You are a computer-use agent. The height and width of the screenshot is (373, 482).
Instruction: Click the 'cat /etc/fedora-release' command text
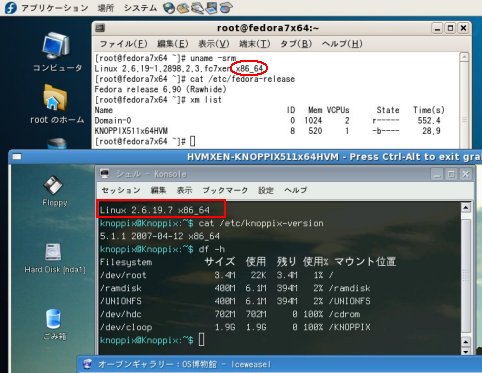pyautogui.click(x=242, y=79)
